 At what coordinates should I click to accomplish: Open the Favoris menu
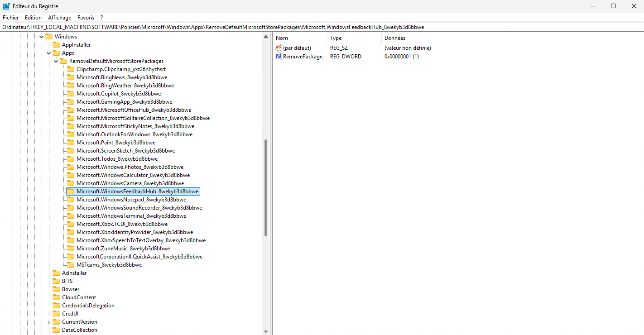[86, 18]
